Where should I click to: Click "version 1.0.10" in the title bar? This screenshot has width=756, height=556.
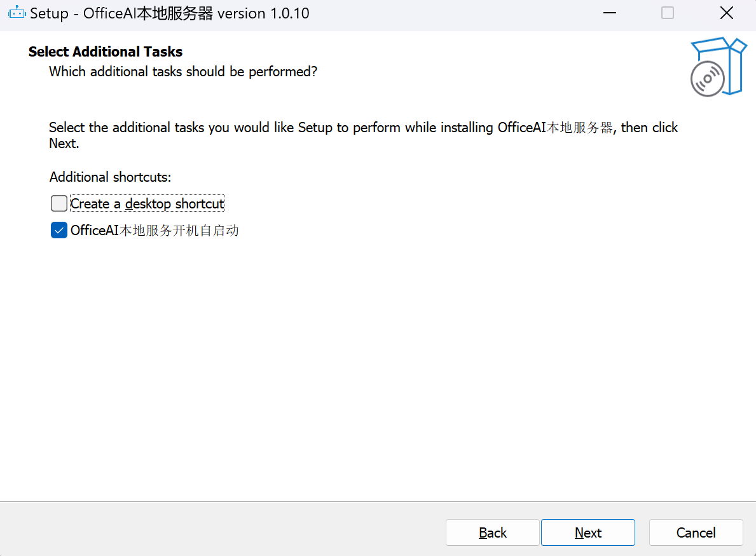263,13
